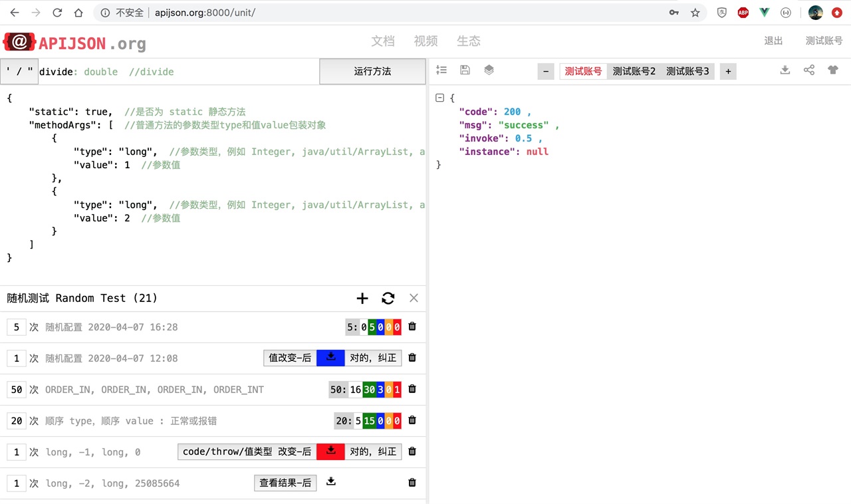Click the 值改变-后 result bar download button
Viewport: 851px width, 504px height.
coord(330,358)
